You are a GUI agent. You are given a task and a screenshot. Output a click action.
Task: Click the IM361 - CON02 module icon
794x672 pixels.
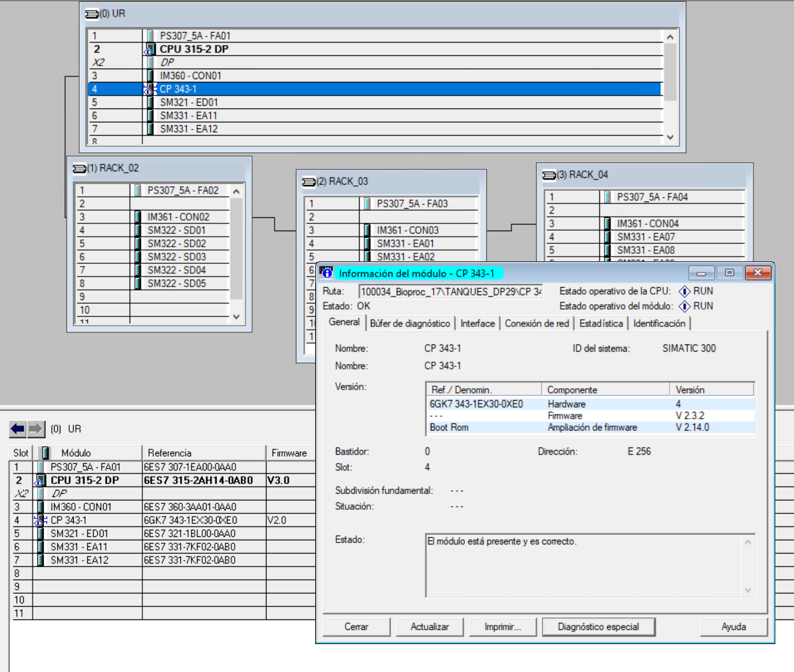click(x=138, y=217)
